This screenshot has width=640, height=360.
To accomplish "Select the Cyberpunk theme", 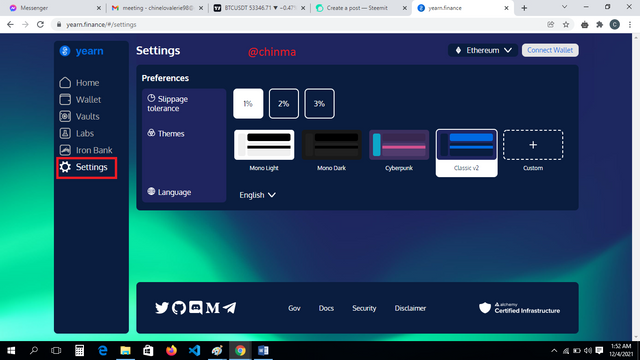I will tap(399, 151).
